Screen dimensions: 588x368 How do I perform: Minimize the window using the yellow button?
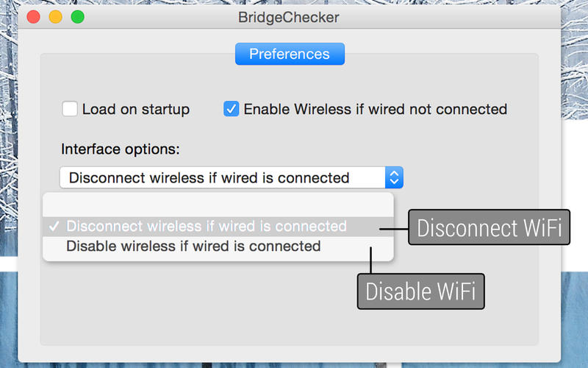pyautogui.click(x=55, y=17)
